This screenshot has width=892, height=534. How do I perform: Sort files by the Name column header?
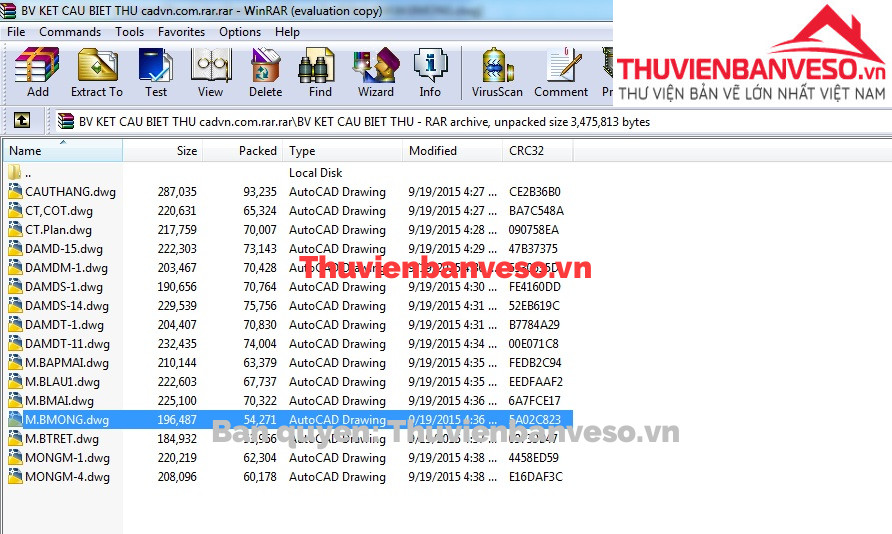click(x=60, y=151)
